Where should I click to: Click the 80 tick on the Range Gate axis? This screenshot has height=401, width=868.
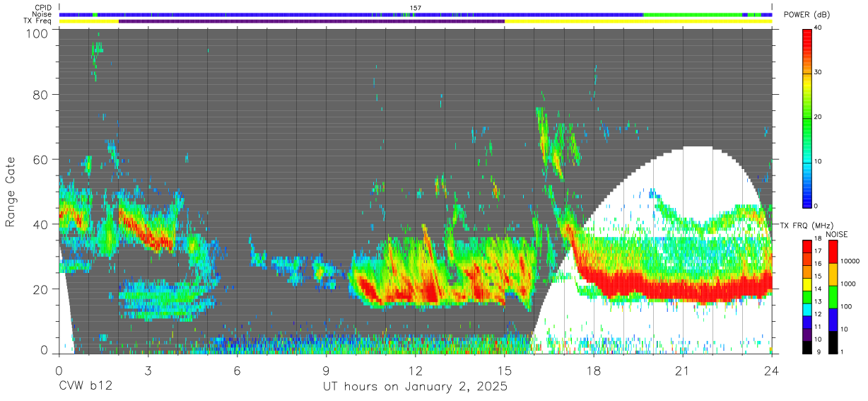[41, 95]
